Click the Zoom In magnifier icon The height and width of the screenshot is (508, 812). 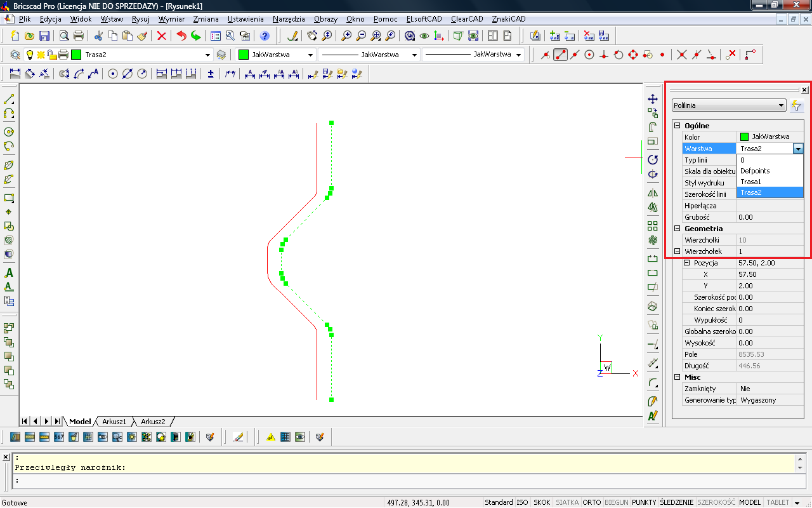click(x=347, y=36)
